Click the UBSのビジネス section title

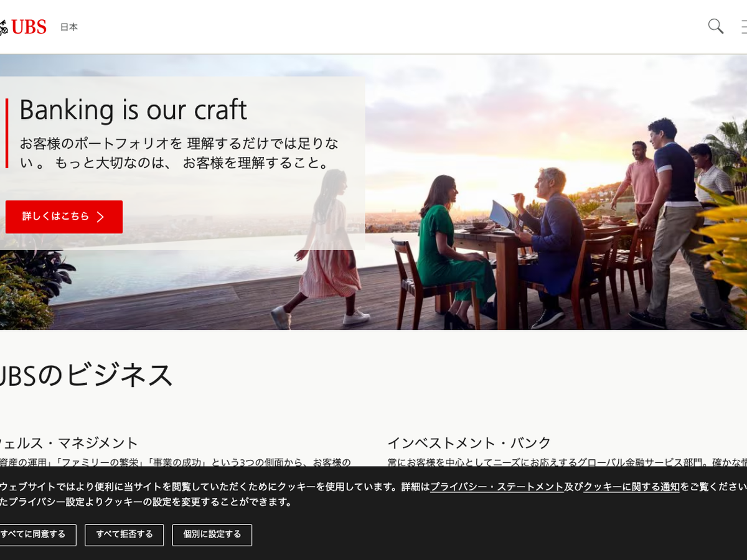tap(86, 375)
